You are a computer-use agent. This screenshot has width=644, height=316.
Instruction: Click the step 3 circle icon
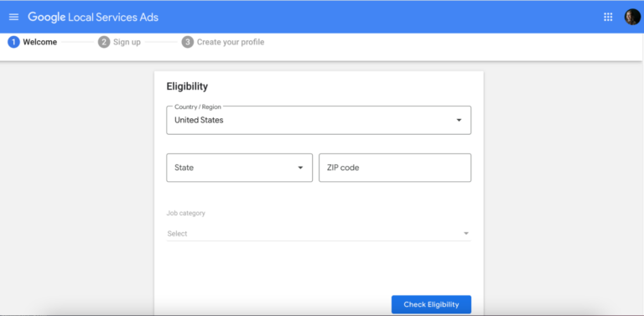coord(188,42)
